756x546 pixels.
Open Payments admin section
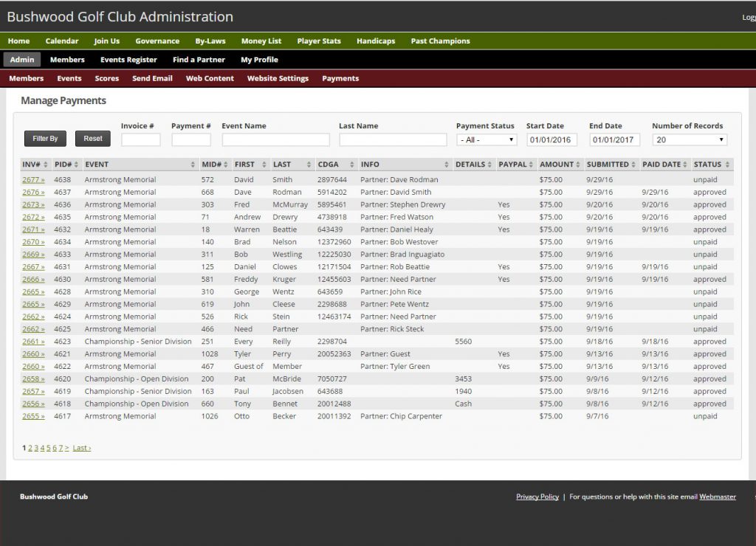[x=340, y=78]
